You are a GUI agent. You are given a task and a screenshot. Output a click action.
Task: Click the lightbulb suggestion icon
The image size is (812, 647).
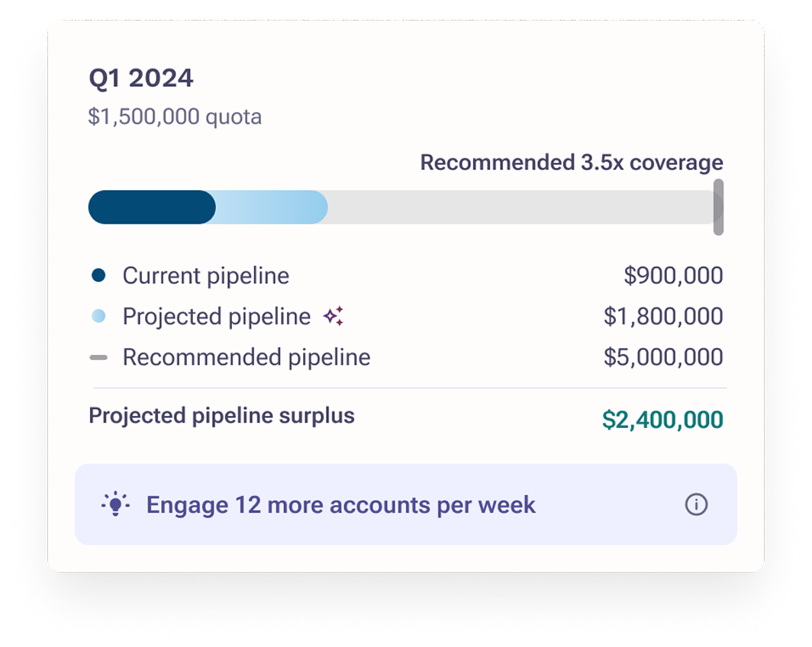tap(114, 504)
